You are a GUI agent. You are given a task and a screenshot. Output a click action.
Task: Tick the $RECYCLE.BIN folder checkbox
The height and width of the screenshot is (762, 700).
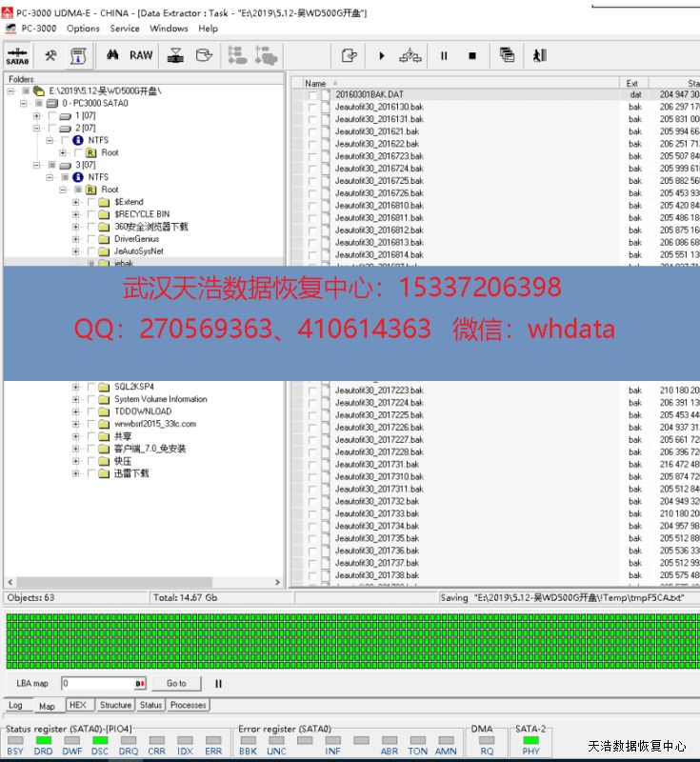point(91,214)
